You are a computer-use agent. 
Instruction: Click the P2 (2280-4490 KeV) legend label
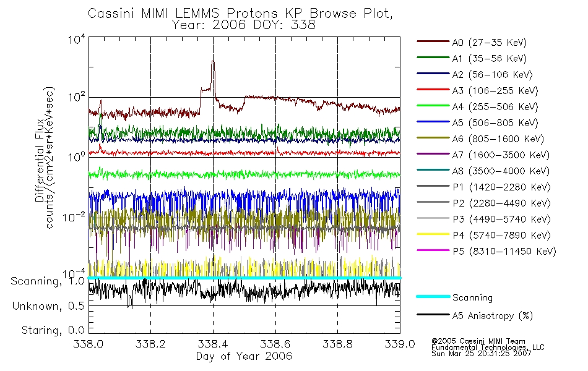point(501,203)
